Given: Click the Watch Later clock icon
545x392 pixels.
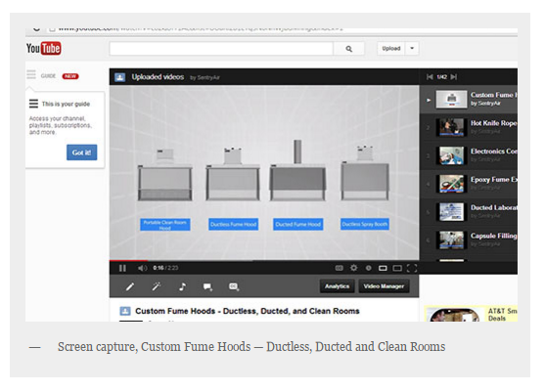Looking at the screenshot, I should pyautogui.click(x=368, y=268).
